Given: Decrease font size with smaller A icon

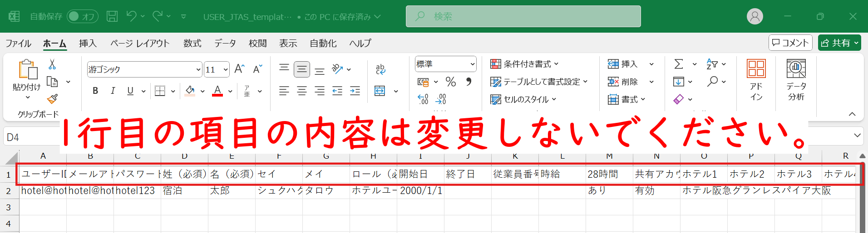Looking at the screenshot, I should pos(258,69).
